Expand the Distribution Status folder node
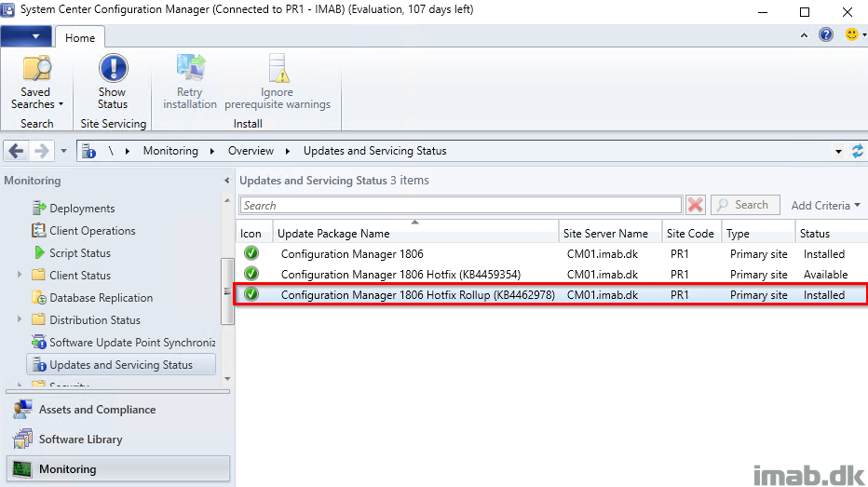This screenshot has height=487, width=868. click(x=20, y=319)
